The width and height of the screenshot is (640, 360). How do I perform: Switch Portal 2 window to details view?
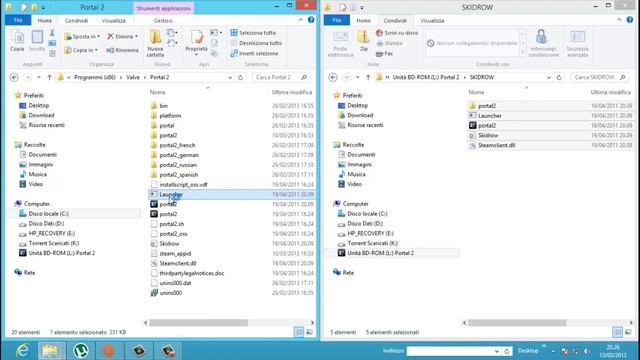[x=299, y=332]
